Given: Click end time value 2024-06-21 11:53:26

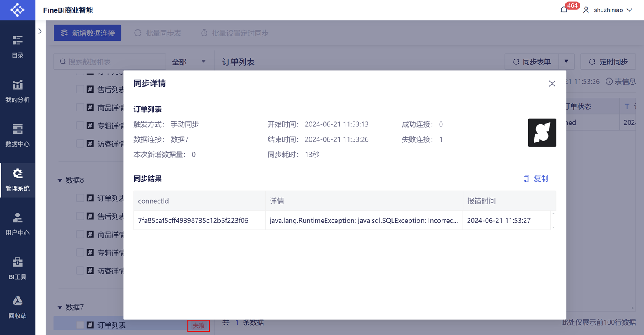Looking at the screenshot, I should coord(337,139).
